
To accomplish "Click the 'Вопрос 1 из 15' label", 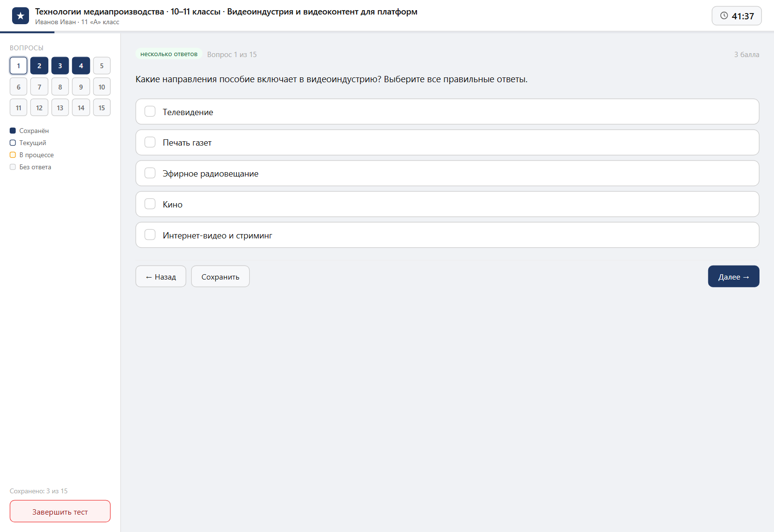I will point(232,55).
